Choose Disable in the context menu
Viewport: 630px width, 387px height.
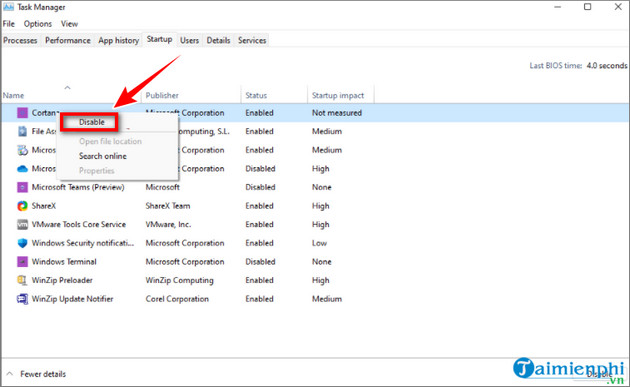(x=91, y=122)
